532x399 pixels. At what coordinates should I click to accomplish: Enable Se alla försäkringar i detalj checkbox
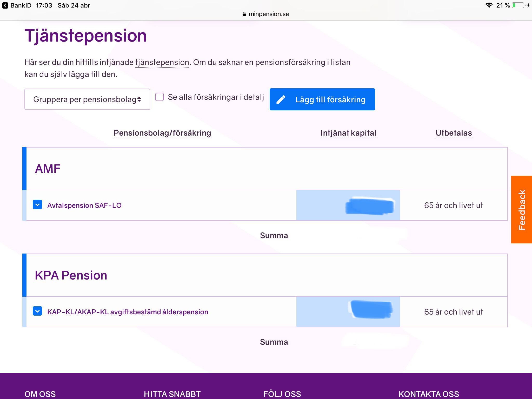(x=159, y=97)
